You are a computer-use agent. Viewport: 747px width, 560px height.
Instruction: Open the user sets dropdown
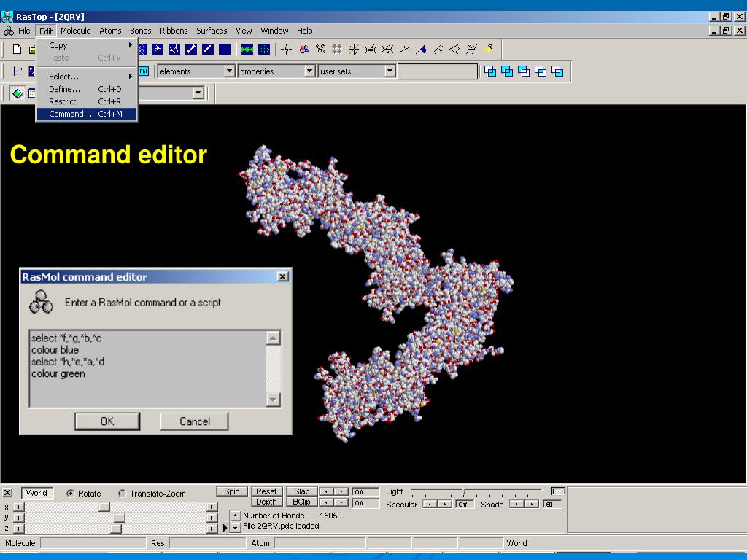pyautogui.click(x=390, y=71)
